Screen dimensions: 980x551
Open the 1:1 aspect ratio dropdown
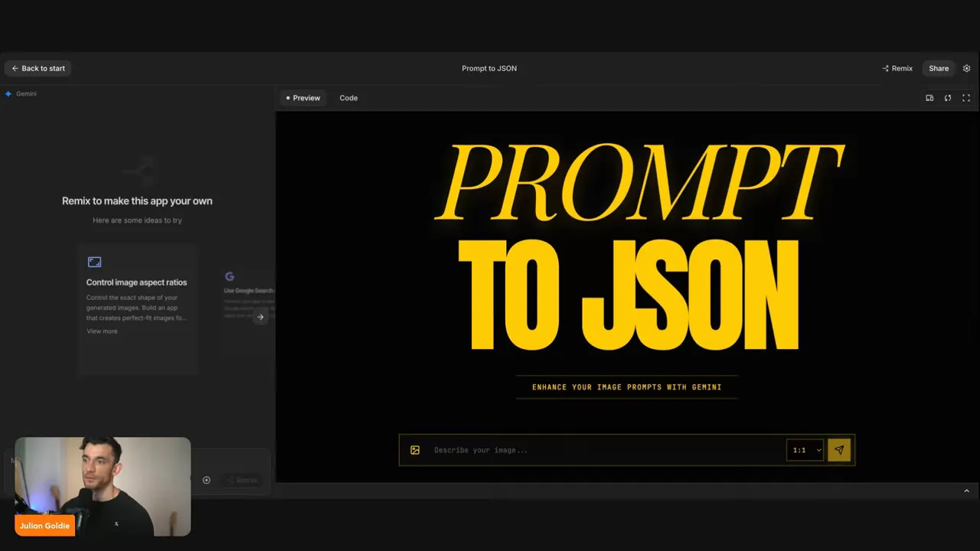806,450
